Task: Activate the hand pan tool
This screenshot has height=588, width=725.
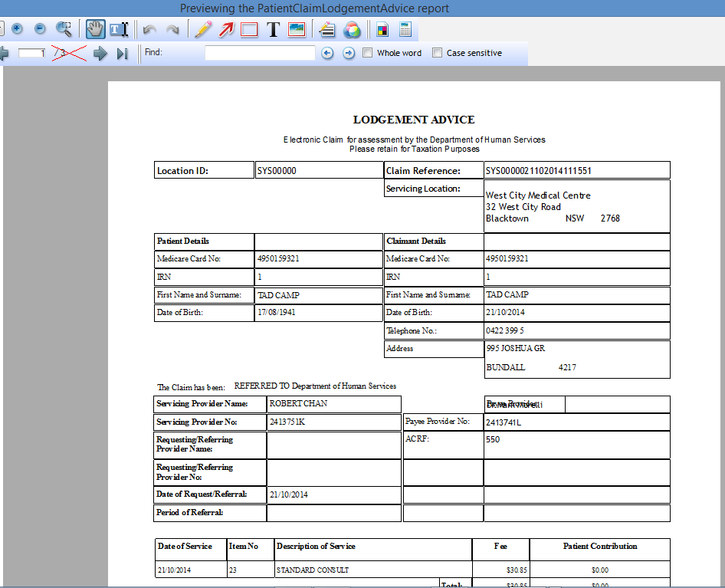Action: click(95, 29)
